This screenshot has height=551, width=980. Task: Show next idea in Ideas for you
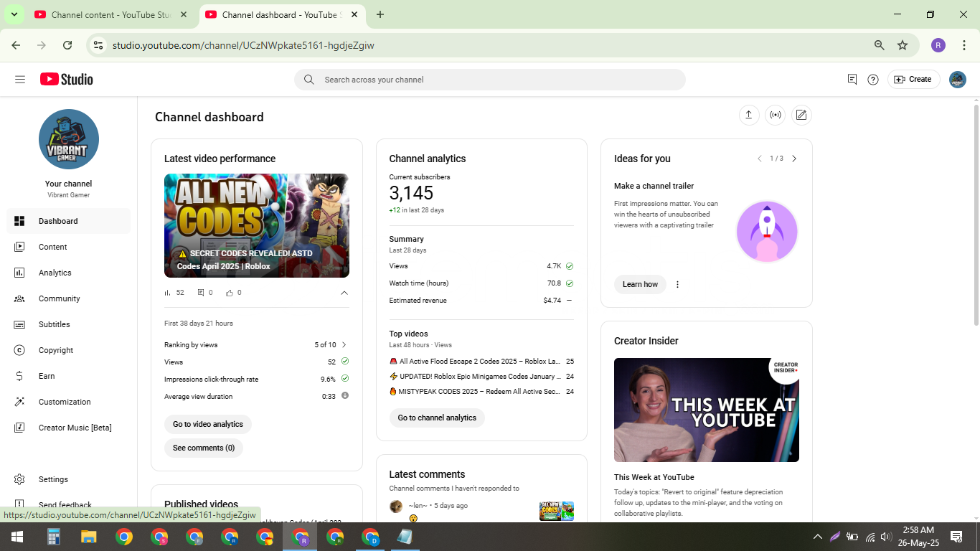(794, 159)
